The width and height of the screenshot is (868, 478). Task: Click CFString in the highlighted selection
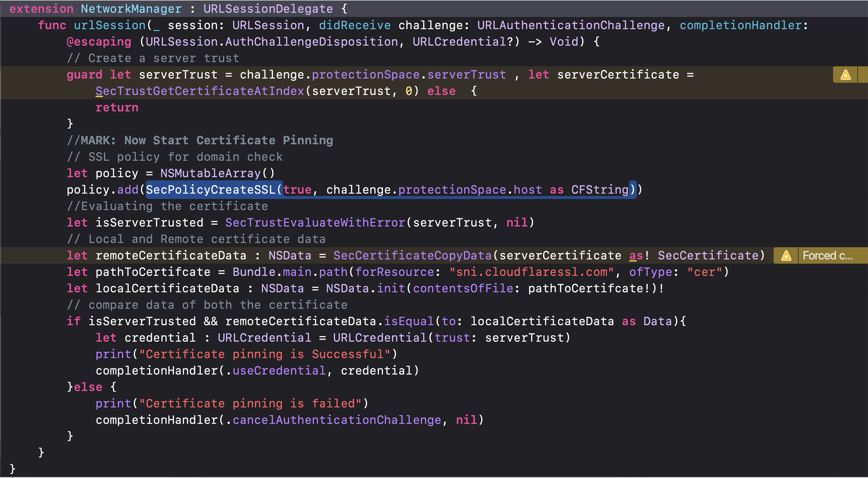point(600,190)
